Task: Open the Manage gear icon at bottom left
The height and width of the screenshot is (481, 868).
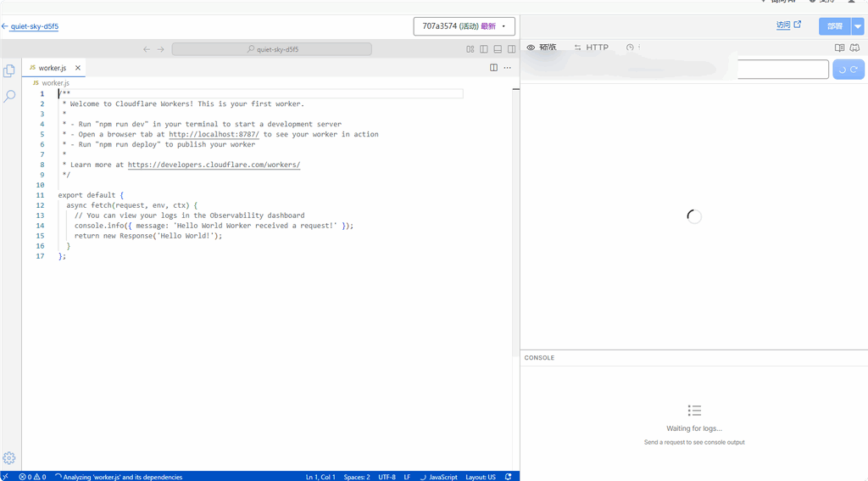Action: click(x=8, y=458)
